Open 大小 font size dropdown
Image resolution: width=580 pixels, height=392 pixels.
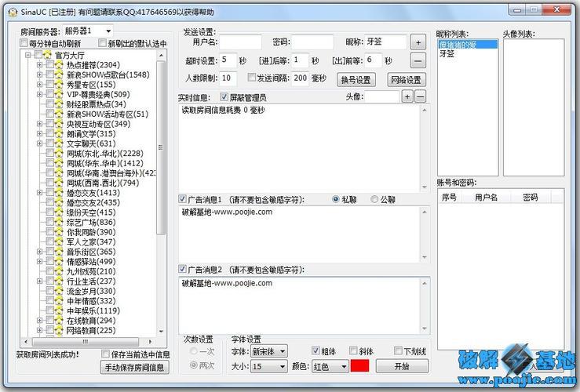[x=283, y=367]
